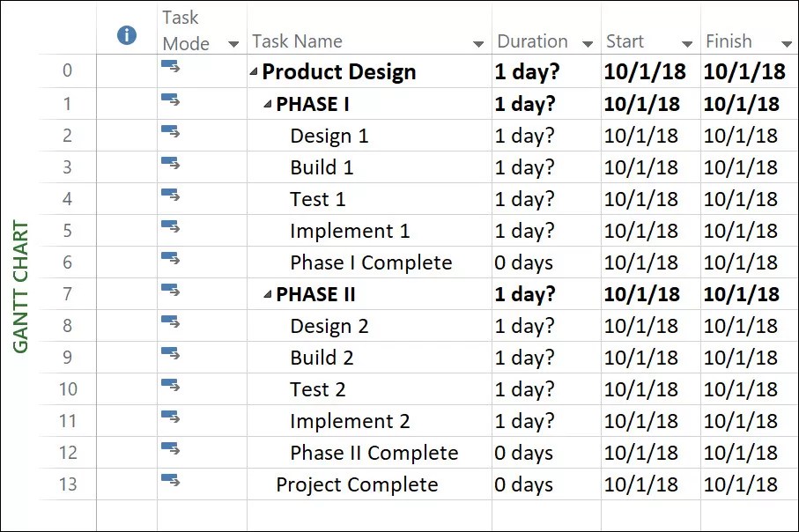Click the task mode icon for PHASE II
This screenshot has width=799, height=532.
click(170, 289)
